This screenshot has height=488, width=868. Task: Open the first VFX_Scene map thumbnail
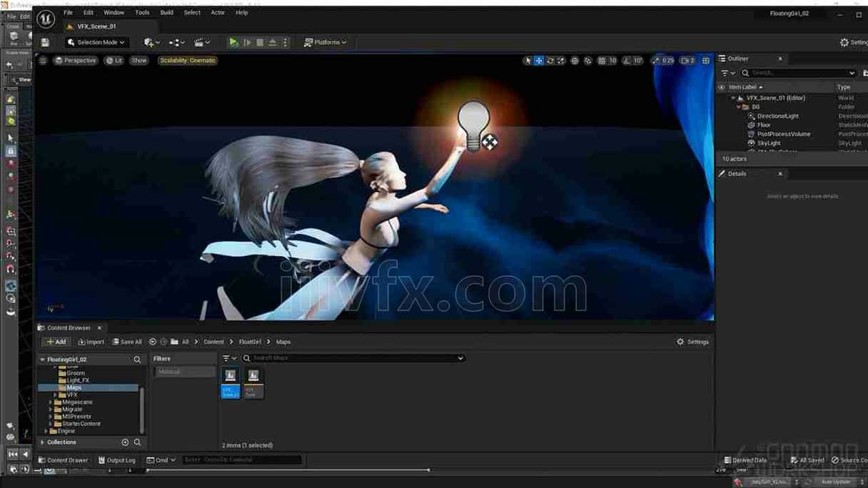click(231, 382)
